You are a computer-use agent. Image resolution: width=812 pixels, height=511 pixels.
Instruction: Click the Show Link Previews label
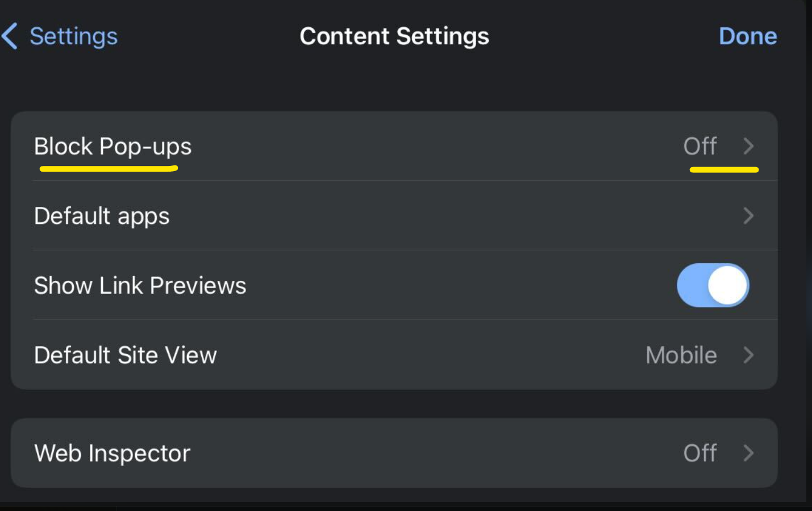[x=140, y=285]
